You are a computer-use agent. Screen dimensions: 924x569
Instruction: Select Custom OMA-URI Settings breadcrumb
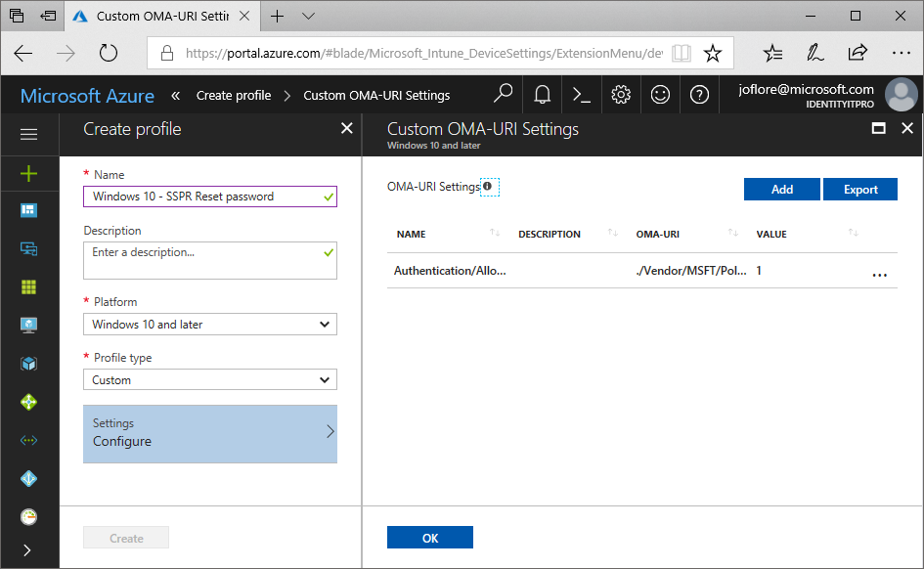pos(376,96)
